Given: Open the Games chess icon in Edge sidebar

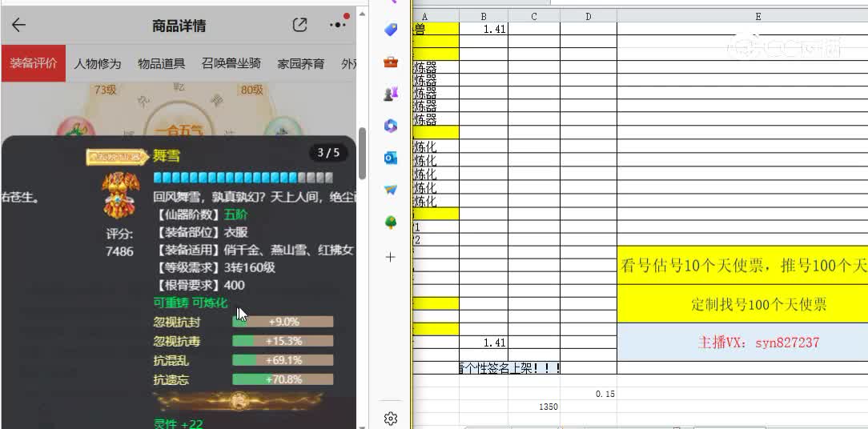Looking at the screenshot, I should (x=391, y=94).
